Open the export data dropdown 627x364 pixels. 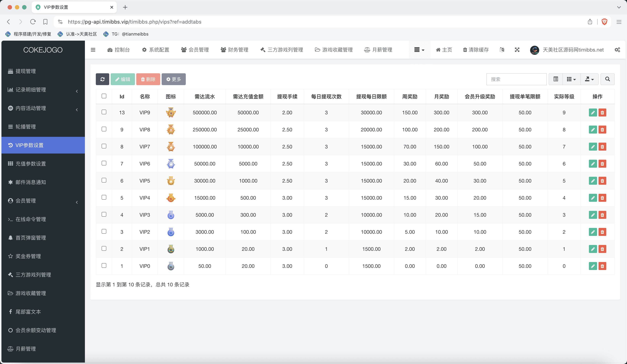tap(589, 79)
